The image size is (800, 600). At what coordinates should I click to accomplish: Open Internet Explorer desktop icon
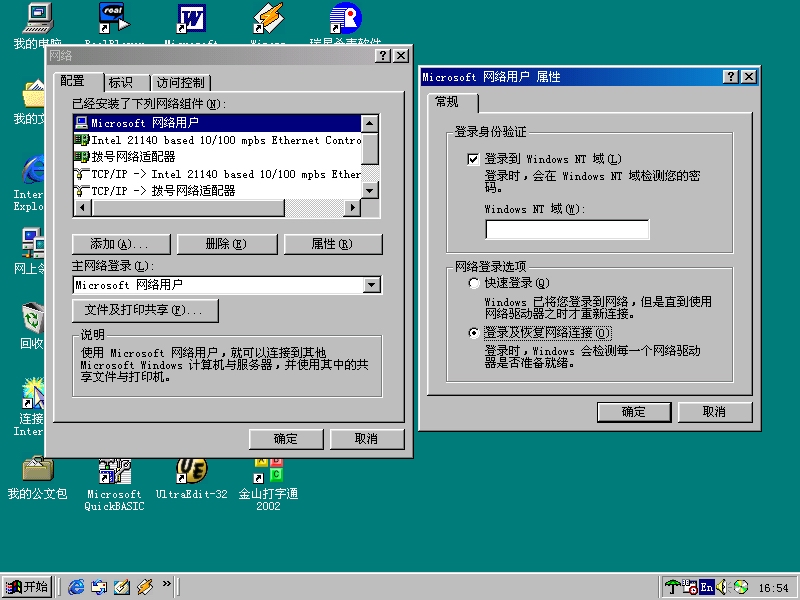pyautogui.click(x=33, y=169)
